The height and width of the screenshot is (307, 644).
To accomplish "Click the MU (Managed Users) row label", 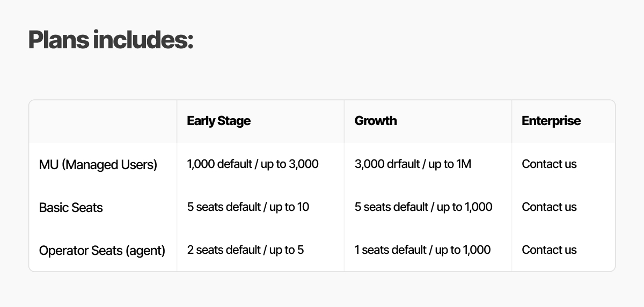I will [x=98, y=164].
